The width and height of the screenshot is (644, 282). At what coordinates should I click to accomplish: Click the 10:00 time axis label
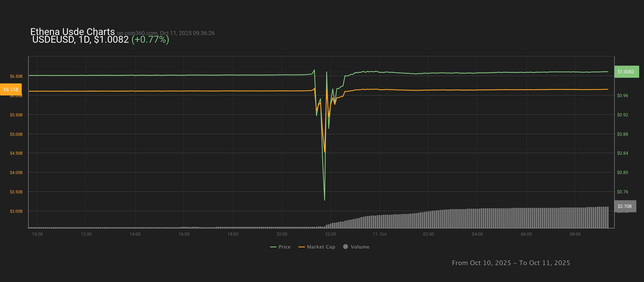(37, 234)
